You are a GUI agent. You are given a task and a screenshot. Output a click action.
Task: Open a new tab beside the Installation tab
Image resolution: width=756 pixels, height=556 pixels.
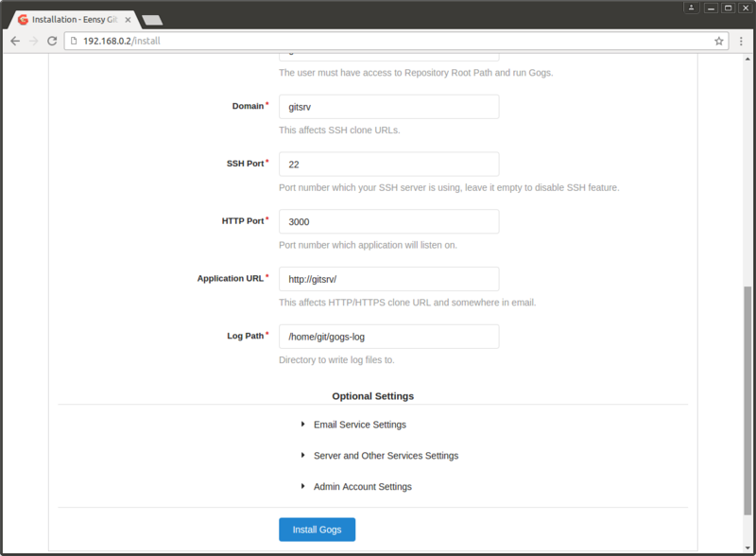coord(152,20)
